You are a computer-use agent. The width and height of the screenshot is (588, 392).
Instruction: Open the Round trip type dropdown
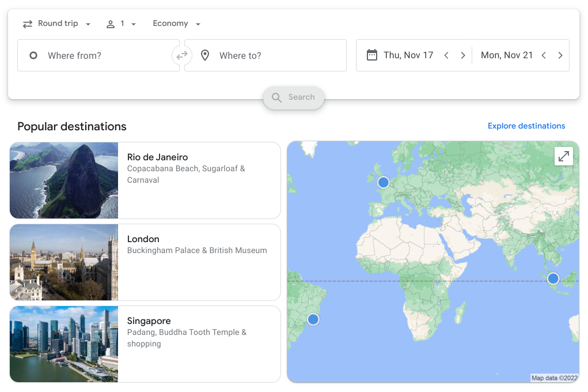[57, 24]
